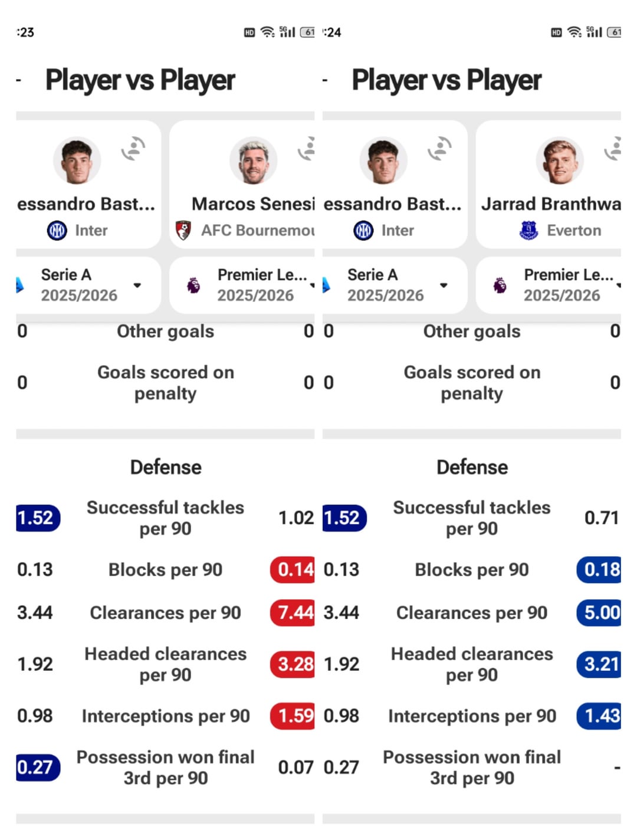This screenshot has height=840, width=637.
Task: Tap the Premier League logo under Jarrad Branthwaite
Action: point(500,286)
